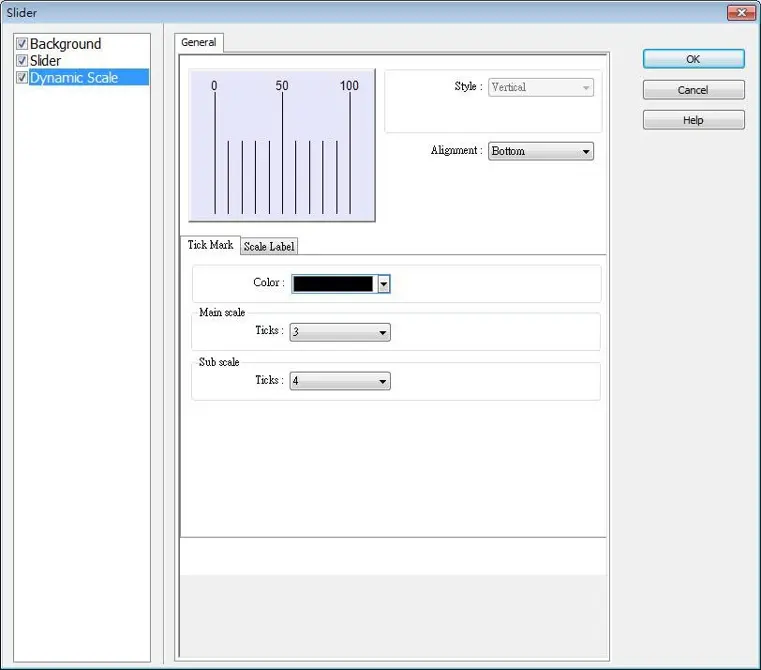
Task: Click the OK button
Action: (x=694, y=59)
